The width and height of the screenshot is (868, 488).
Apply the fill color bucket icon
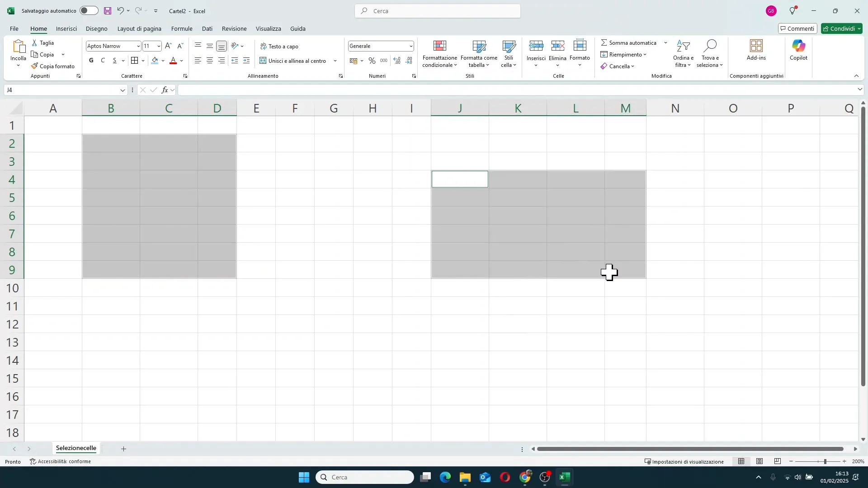(155, 61)
